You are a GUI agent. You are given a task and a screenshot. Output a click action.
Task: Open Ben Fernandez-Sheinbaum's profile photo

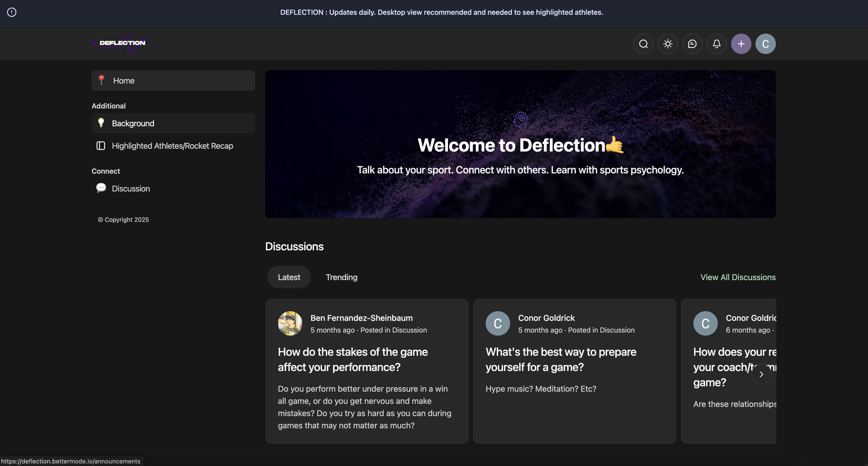tap(290, 323)
